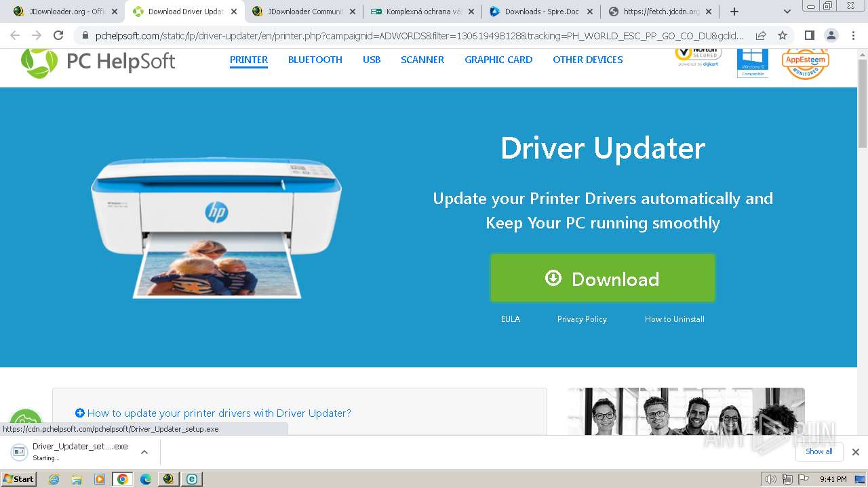This screenshot has height=488, width=868.
Task: Click the team photo thumbnail
Action: 686,411
